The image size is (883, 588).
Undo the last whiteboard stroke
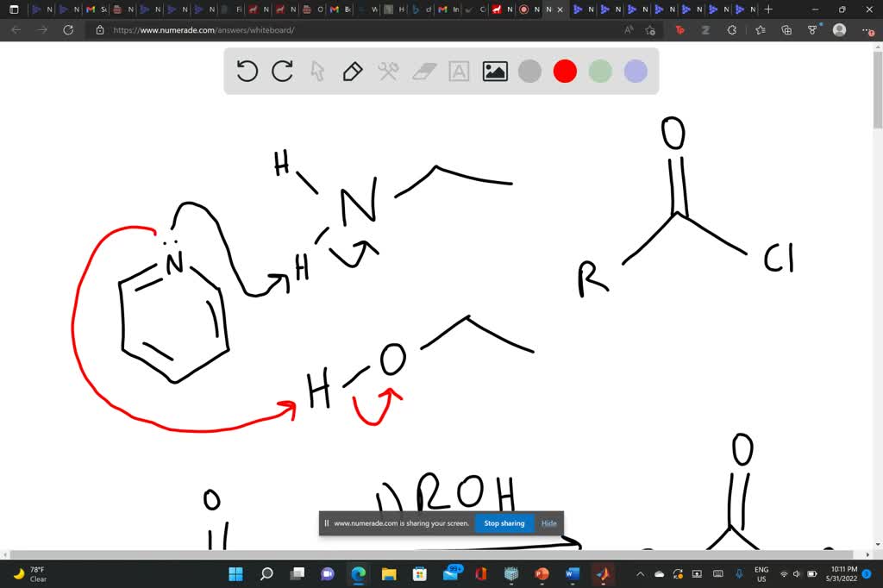[247, 72]
